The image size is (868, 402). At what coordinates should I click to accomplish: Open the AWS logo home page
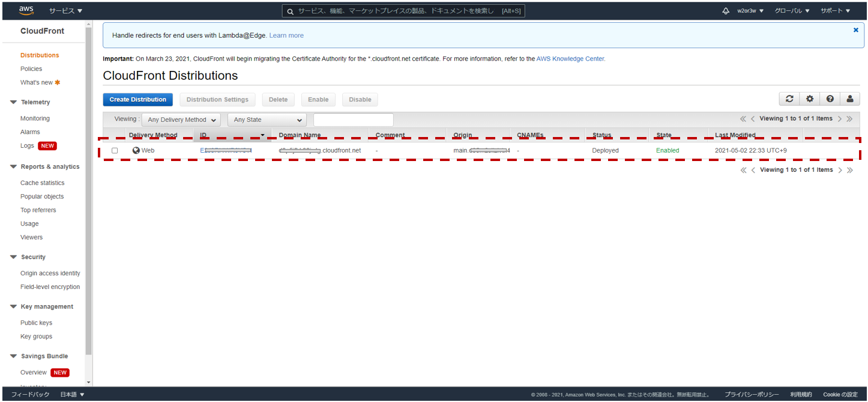[x=26, y=10]
